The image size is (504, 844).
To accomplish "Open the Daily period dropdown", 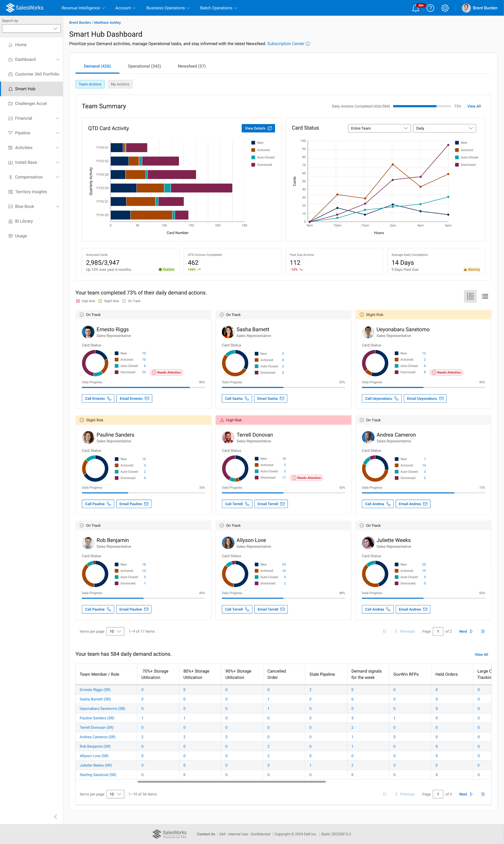I will 444,128.
